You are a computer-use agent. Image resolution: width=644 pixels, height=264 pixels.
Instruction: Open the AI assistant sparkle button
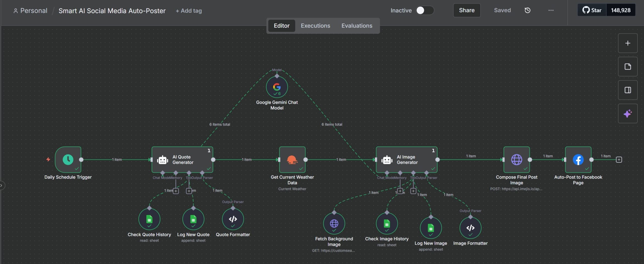(x=627, y=114)
